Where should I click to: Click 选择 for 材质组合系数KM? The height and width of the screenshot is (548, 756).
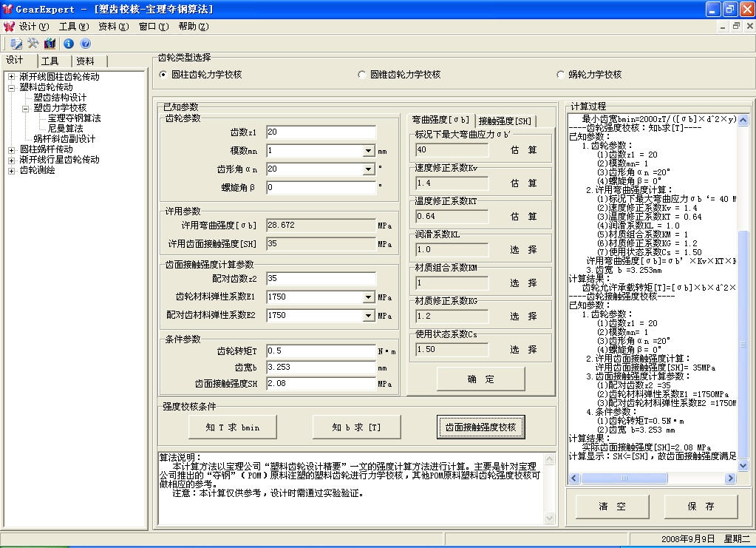524,283
